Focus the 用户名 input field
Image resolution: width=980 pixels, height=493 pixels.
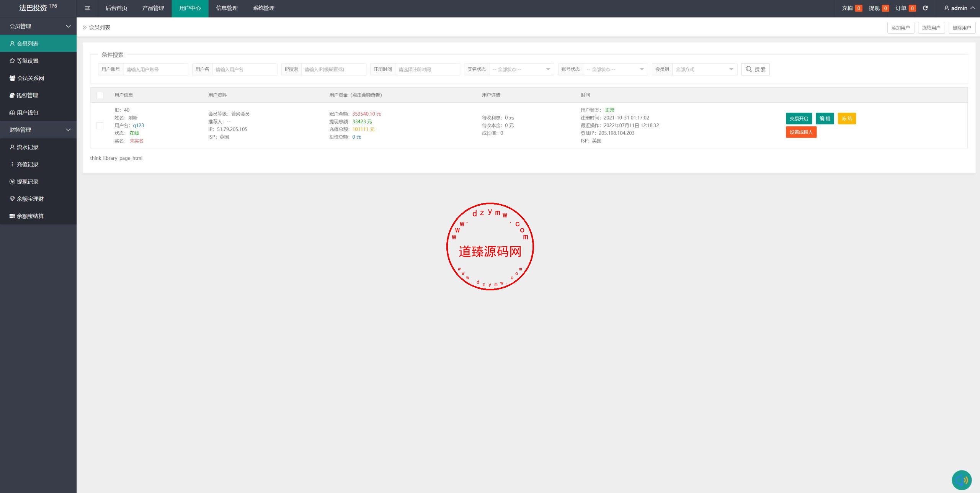click(245, 69)
